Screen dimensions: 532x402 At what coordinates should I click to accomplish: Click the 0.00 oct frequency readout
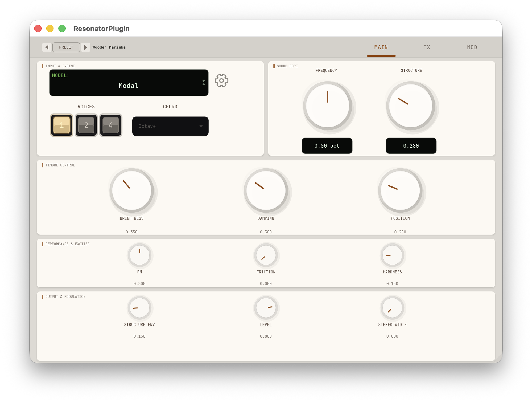pos(327,146)
